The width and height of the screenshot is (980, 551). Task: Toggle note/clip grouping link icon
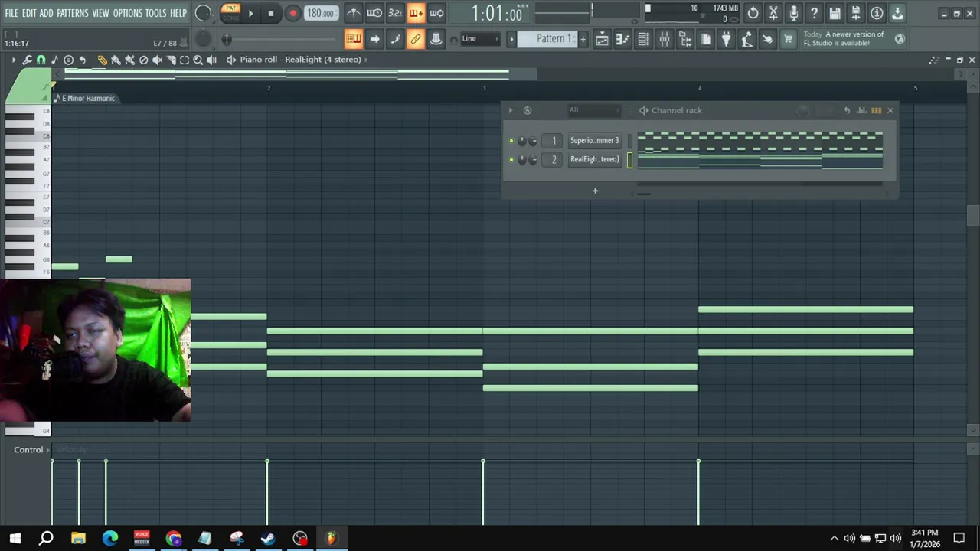(x=416, y=39)
